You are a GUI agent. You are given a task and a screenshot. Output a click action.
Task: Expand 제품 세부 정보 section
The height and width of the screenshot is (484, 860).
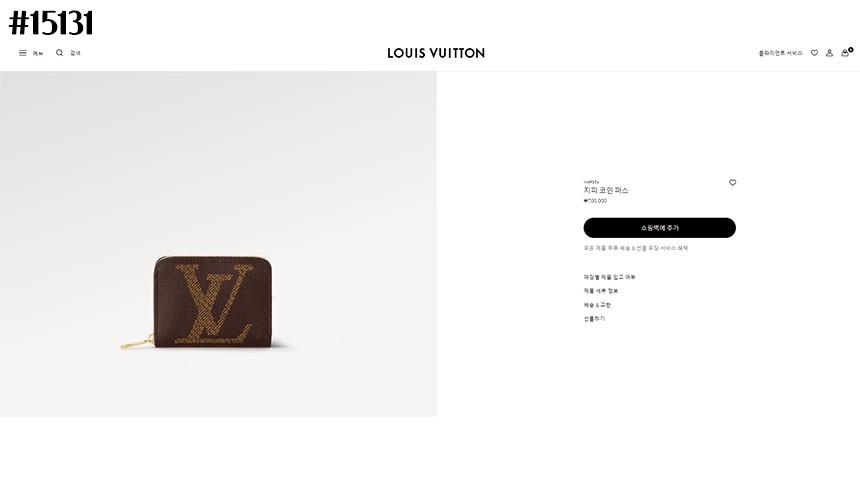(601, 291)
